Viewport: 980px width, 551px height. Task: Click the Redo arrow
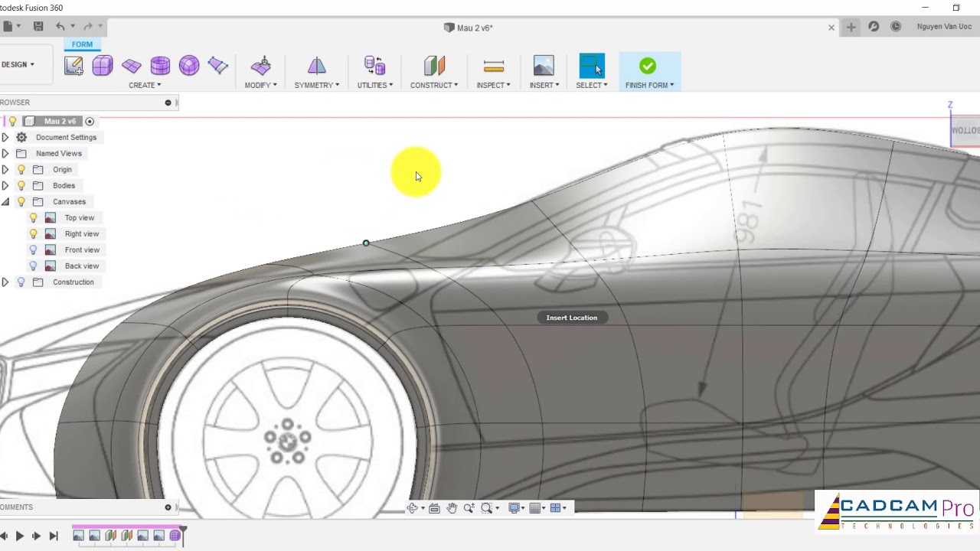coord(88,26)
